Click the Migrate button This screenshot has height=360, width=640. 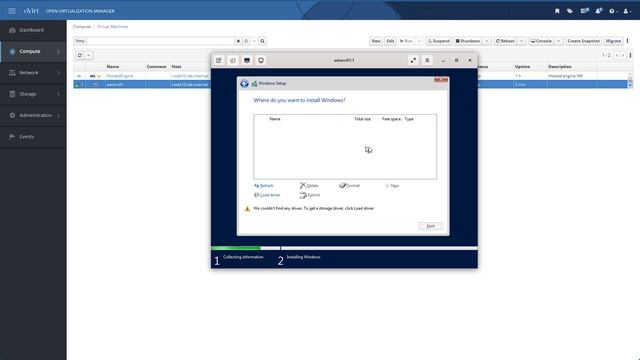click(x=613, y=41)
